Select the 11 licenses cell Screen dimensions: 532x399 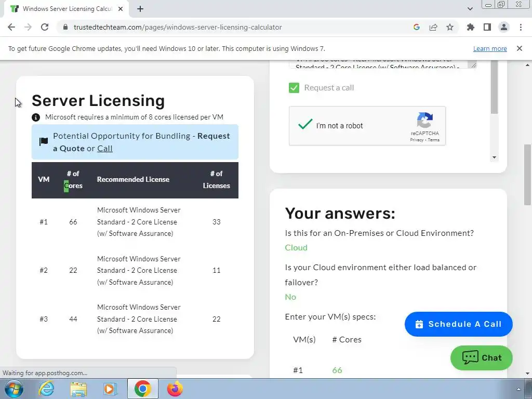click(217, 270)
